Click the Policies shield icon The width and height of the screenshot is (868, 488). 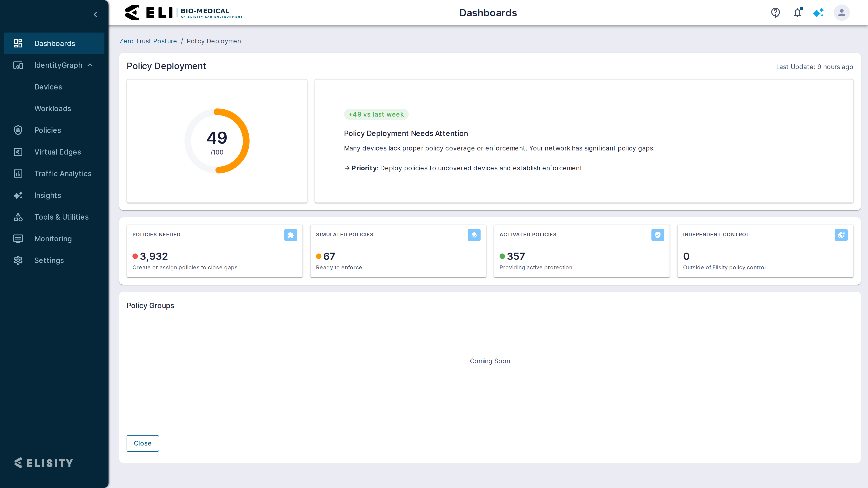(x=18, y=130)
